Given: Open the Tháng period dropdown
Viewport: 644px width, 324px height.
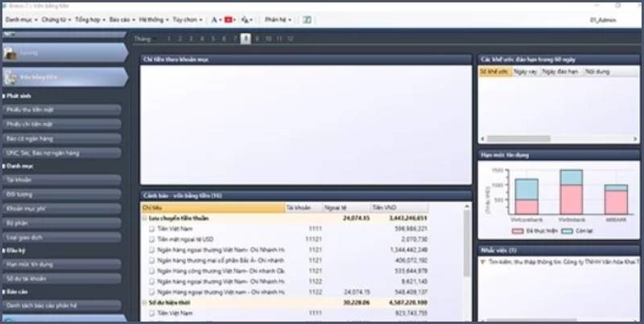Looking at the screenshot, I should tap(146, 39).
